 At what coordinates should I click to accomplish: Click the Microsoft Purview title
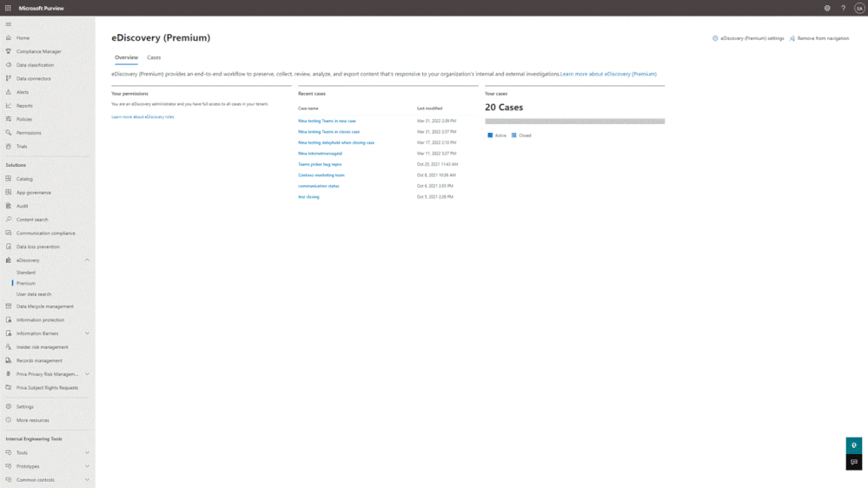click(x=42, y=9)
